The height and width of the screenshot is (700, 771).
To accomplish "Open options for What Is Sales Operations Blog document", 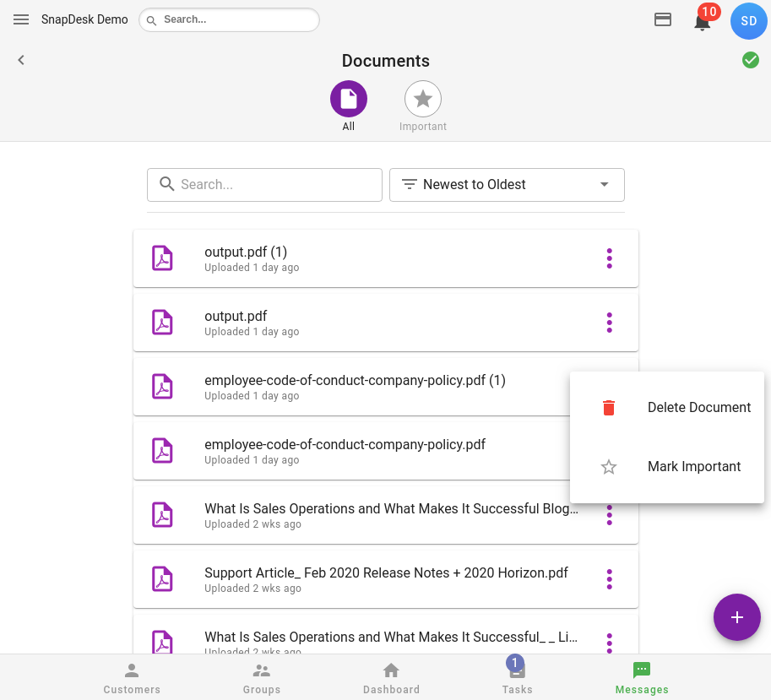I will [x=609, y=516].
